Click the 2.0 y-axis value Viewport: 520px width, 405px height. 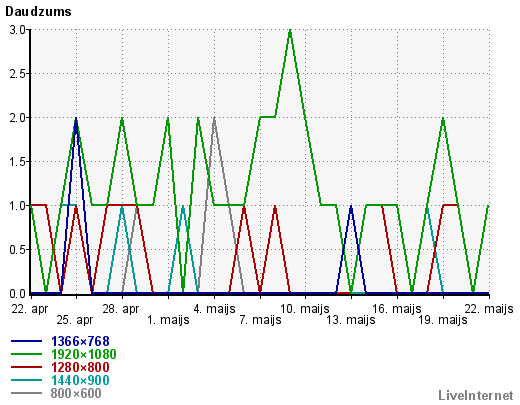click(x=18, y=118)
